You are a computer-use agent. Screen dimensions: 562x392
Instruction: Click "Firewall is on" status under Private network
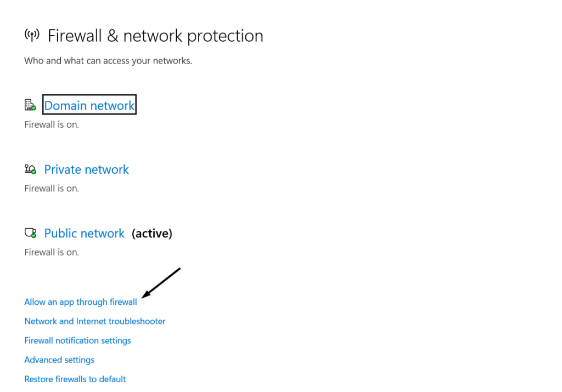[52, 189]
